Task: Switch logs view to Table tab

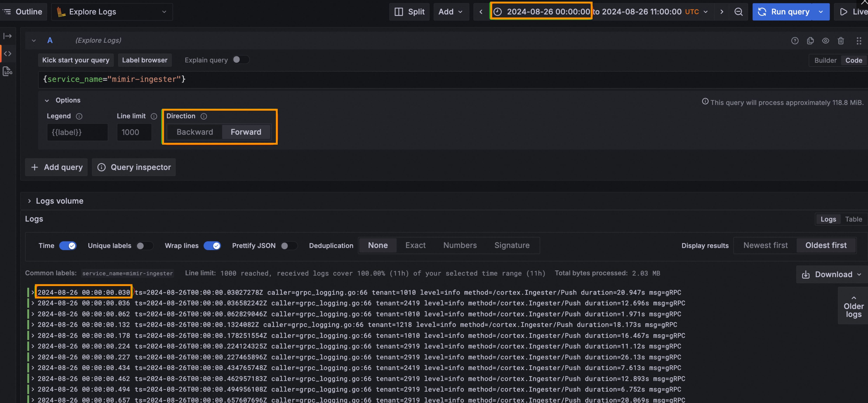Action: (x=853, y=219)
